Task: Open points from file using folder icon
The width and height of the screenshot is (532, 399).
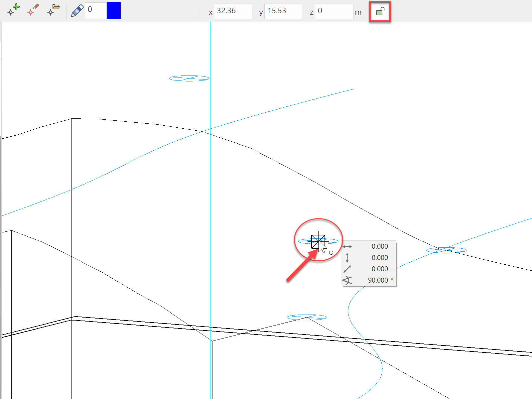Action: click(x=53, y=10)
